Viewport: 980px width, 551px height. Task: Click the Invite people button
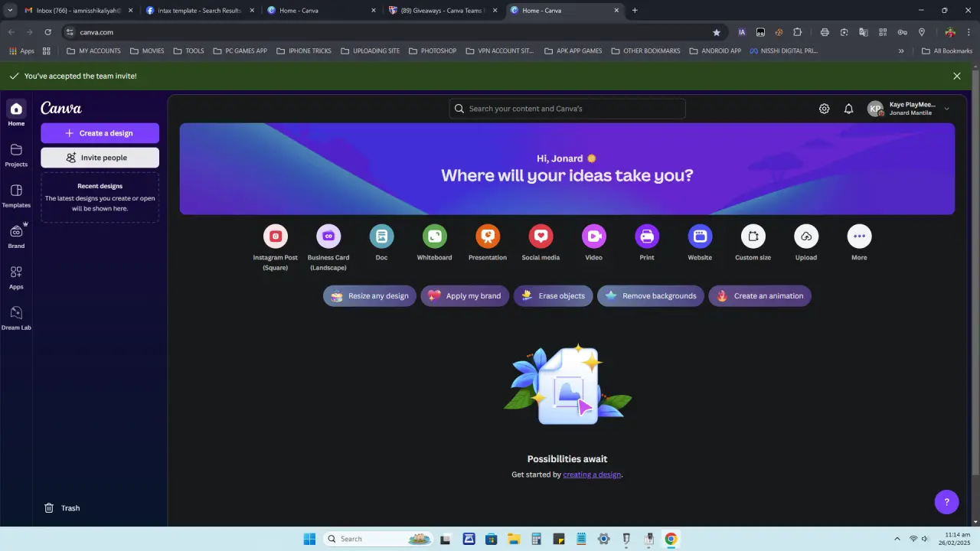100,158
